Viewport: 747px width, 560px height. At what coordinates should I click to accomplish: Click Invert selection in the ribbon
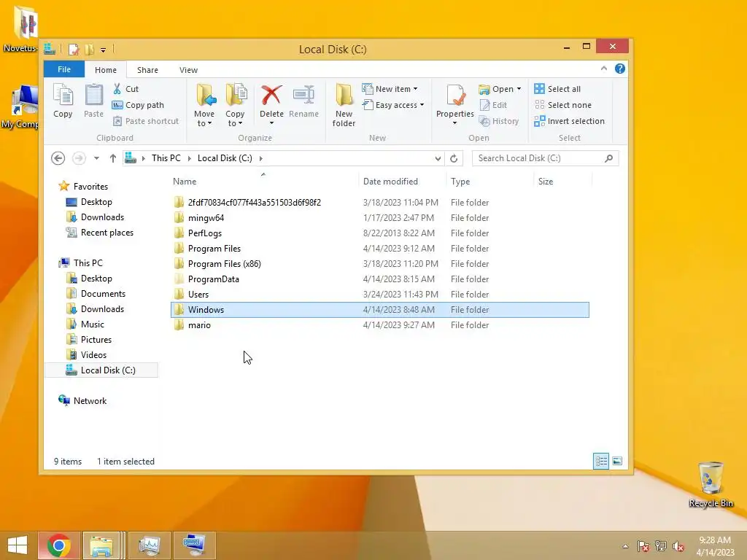click(569, 121)
